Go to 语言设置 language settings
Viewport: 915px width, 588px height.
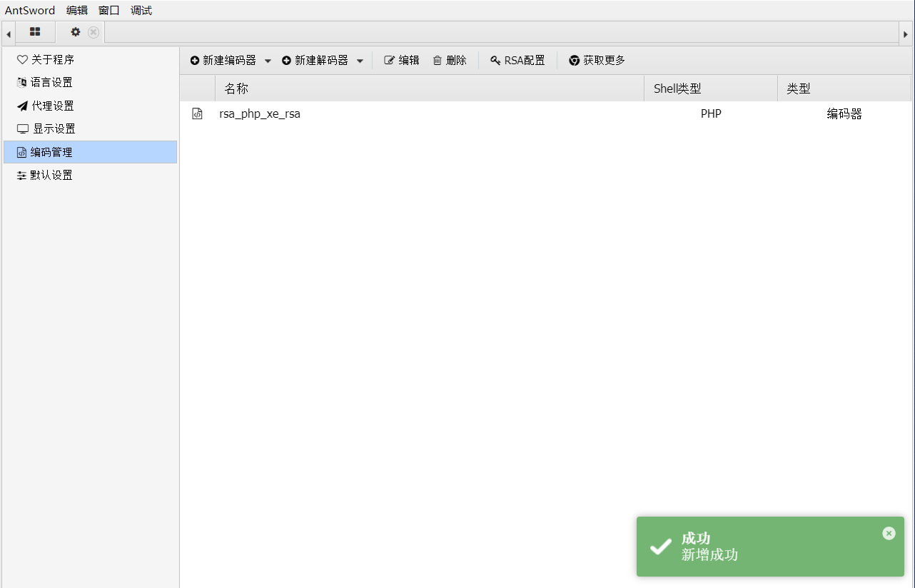(90, 83)
